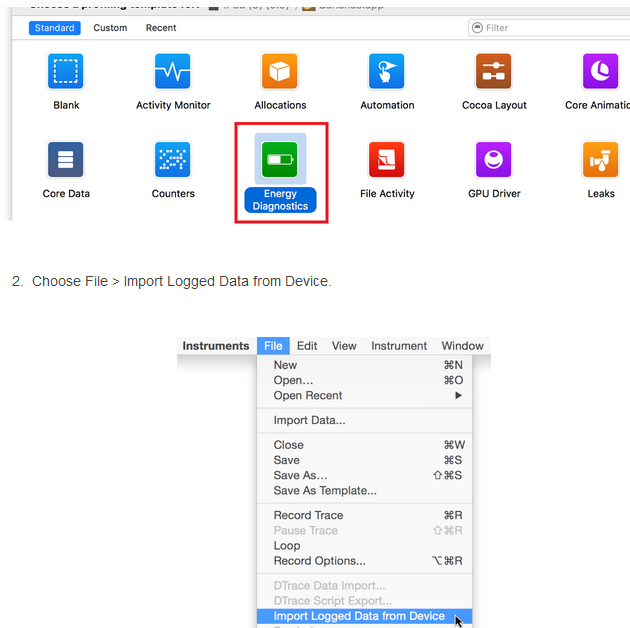Click the Energy Diagnostics label
Screen dimensions: 630x628
point(280,200)
